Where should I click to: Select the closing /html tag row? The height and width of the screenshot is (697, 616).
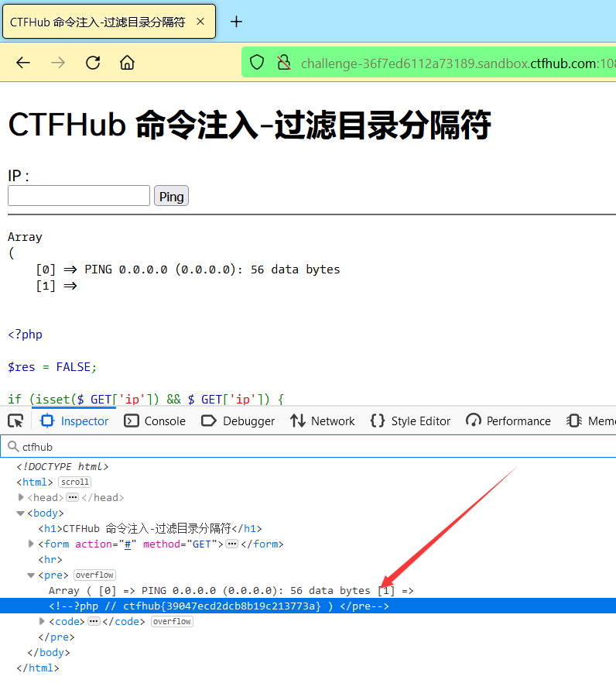[38, 668]
